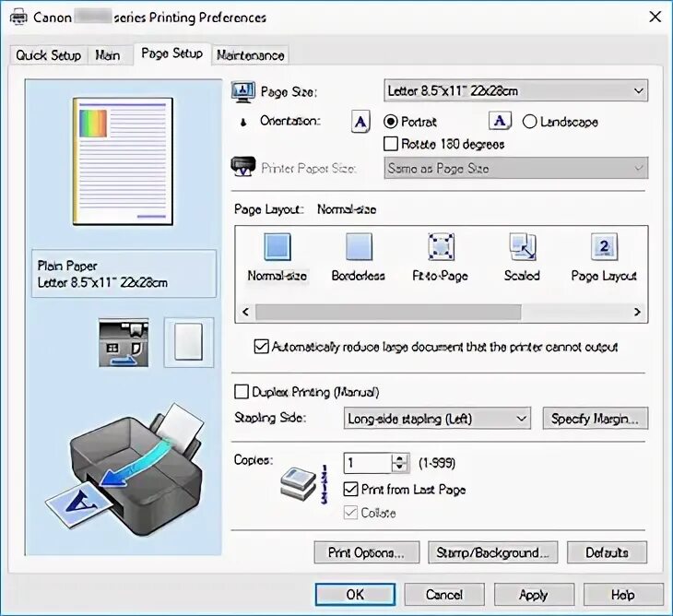Select the Landscape radio button
Image resolution: width=673 pixels, height=616 pixels.
(x=530, y=122)
